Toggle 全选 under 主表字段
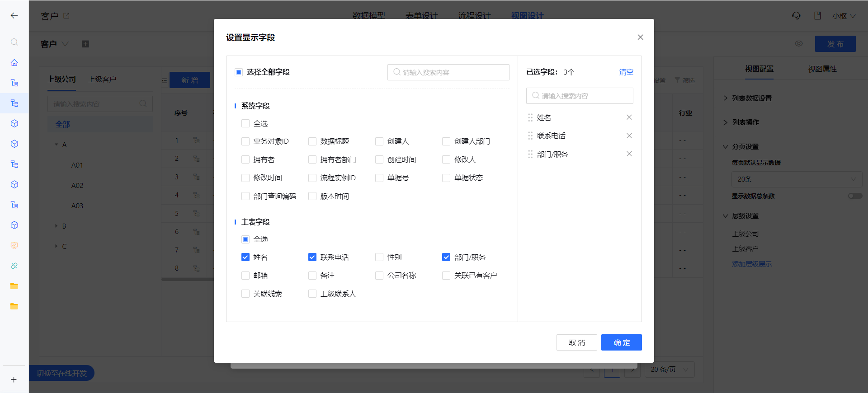Screen dimensions: 868x393 245,239
